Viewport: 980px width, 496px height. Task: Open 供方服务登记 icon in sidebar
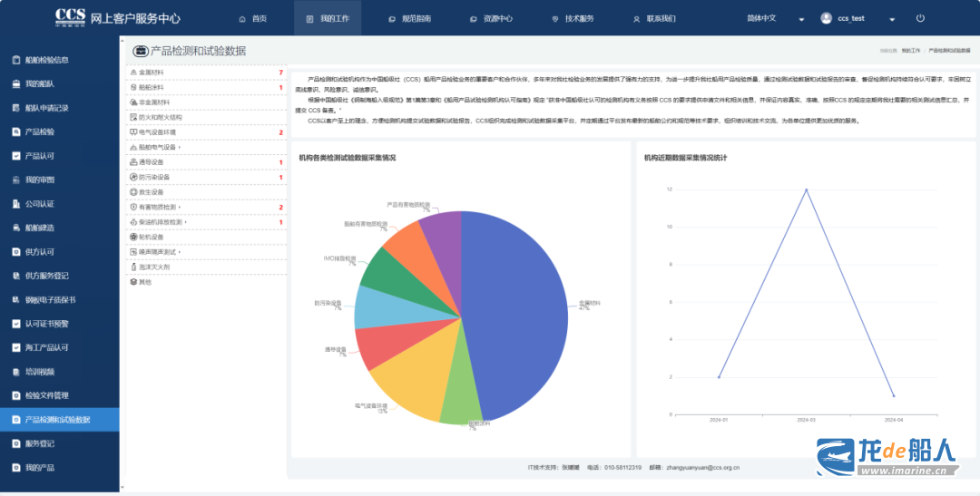[x=16, y=276]
